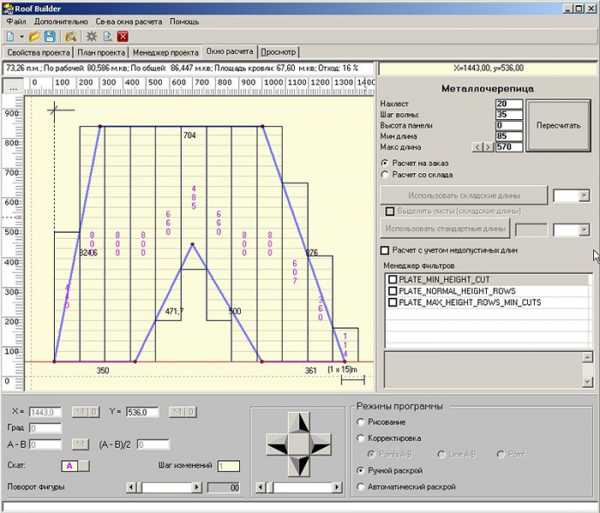Click the 'Поворот фигуры' rotation slider
Image resolution: width=600 pixels, height=513 pixels.
(165, 487)
